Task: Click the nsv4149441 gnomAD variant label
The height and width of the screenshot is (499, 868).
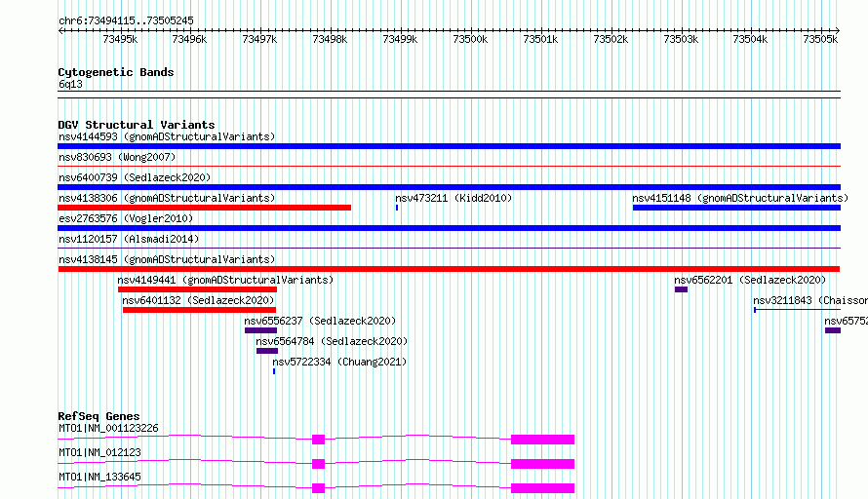Action: [x=225, y=280]
